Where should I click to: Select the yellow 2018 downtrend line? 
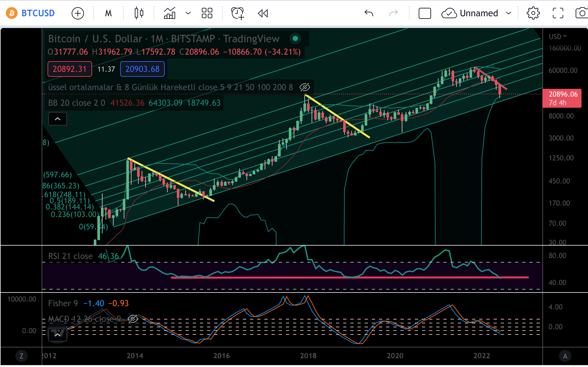click(x=337, y=116)
